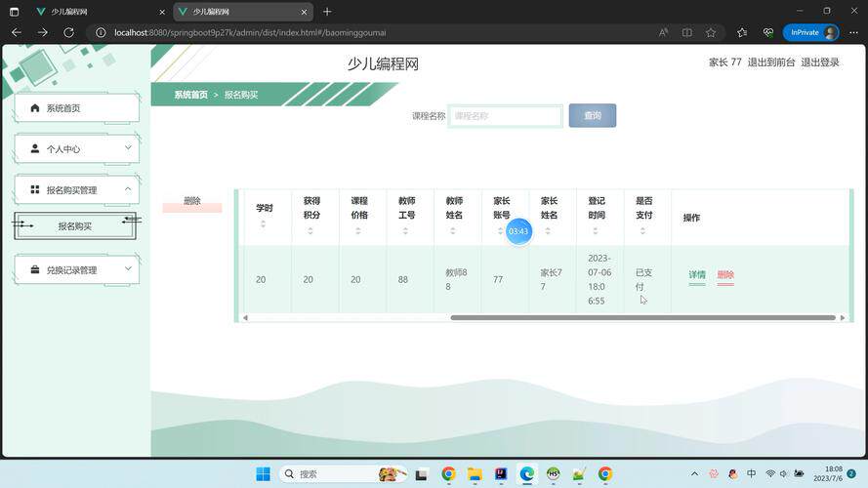The width and height of the screenshot is (868, 488).
Task: Sort the table by 登记时间 column
Action: pyautogui.click(x=596, y=230)
